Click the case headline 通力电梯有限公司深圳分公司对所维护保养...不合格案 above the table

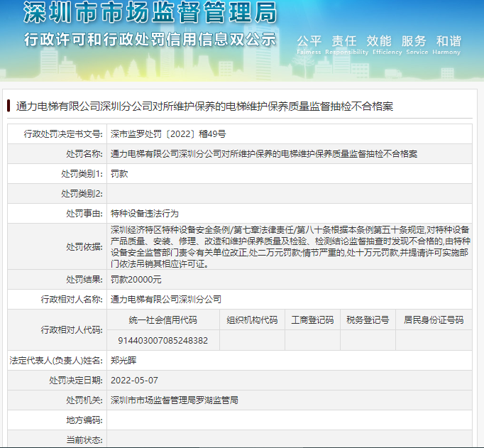(x=204, y=106)
